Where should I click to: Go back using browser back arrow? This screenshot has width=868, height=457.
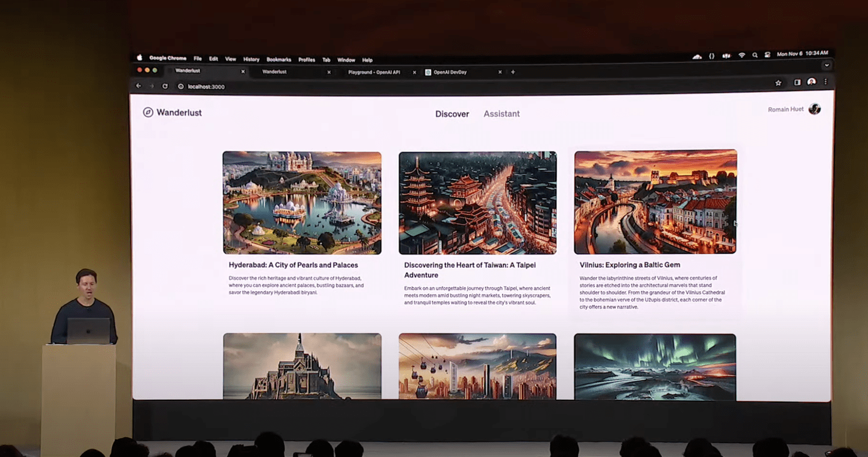(139, 86)
